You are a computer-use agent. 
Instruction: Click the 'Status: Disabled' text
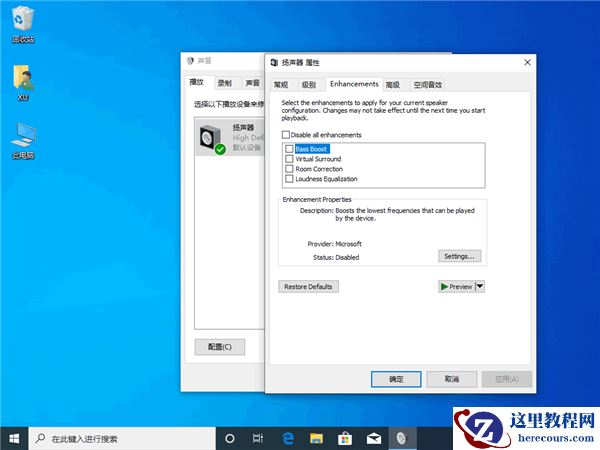(336, 258)
